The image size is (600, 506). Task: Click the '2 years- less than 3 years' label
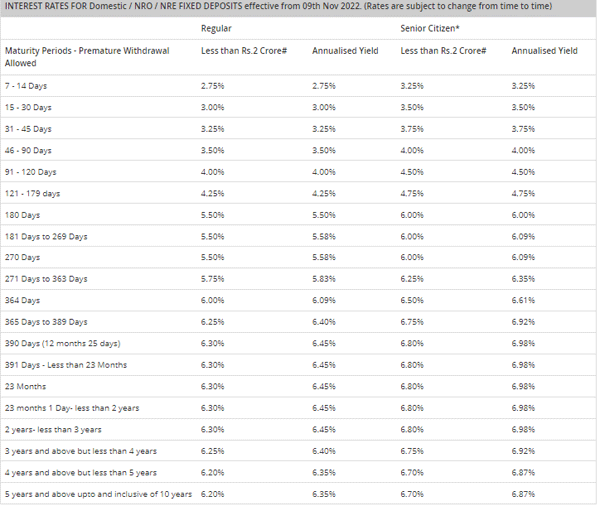[54, 429]
